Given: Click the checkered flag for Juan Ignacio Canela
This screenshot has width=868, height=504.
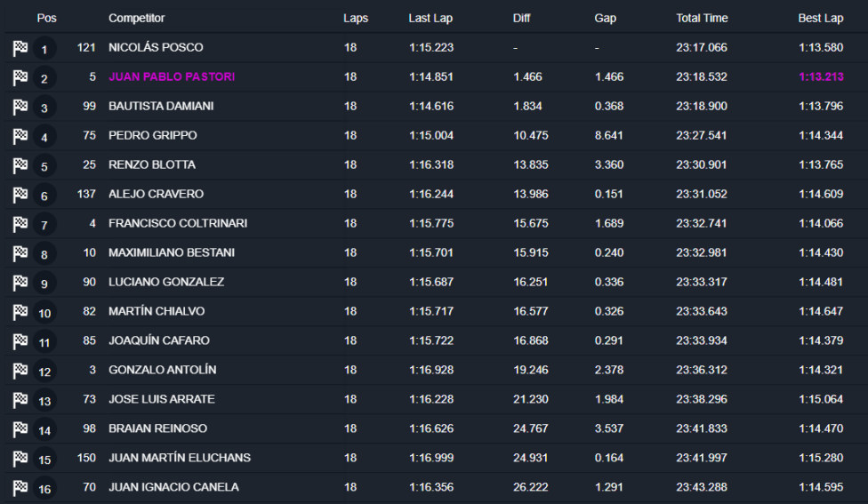Looking at the screenshot, I should [20, 488].
